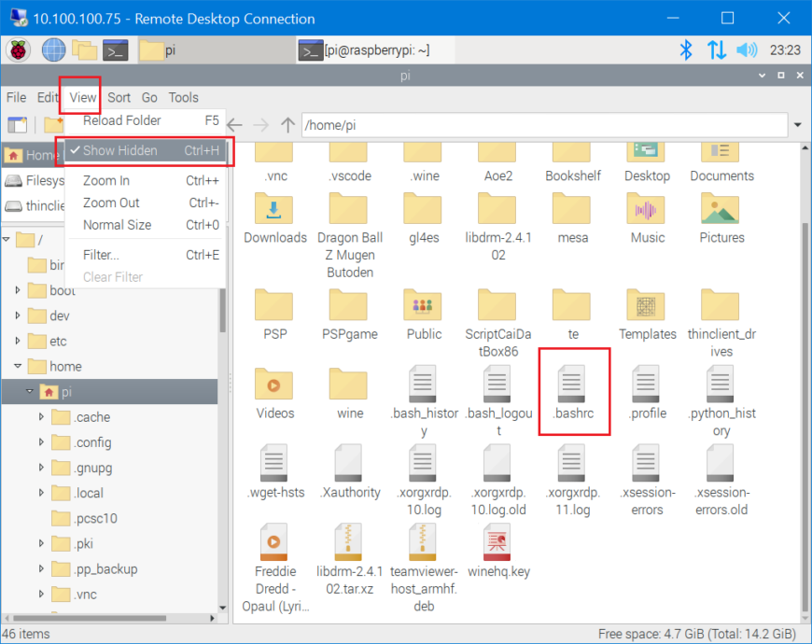Collapse the home folder in the sidebar tree
The image size is (812, 644).
point(18,367)
